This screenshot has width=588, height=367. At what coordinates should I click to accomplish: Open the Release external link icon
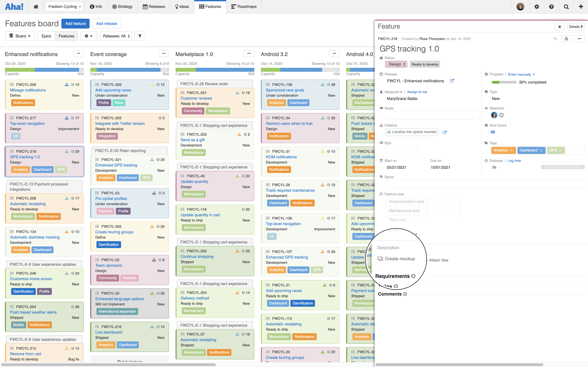pos(452,81)
